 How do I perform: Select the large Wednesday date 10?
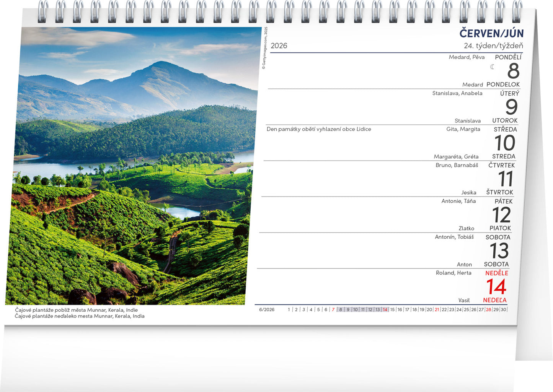(x=505, y=143)
